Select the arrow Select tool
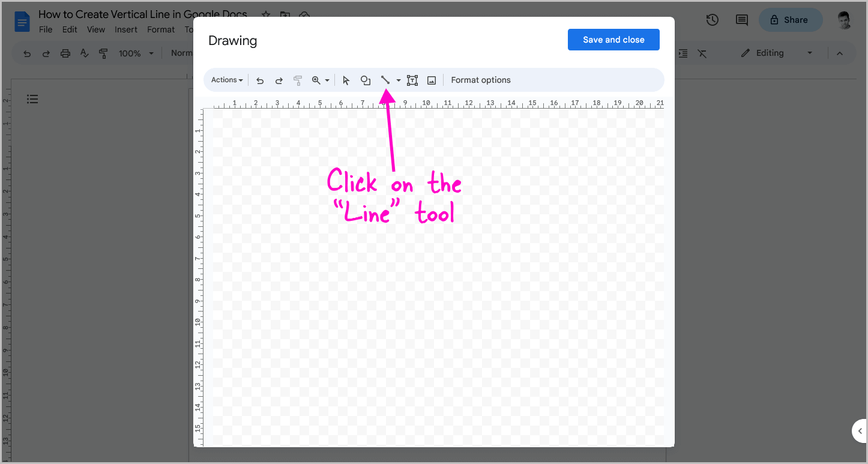The height and width of the screenshot is (464, 868). point(346,80)
